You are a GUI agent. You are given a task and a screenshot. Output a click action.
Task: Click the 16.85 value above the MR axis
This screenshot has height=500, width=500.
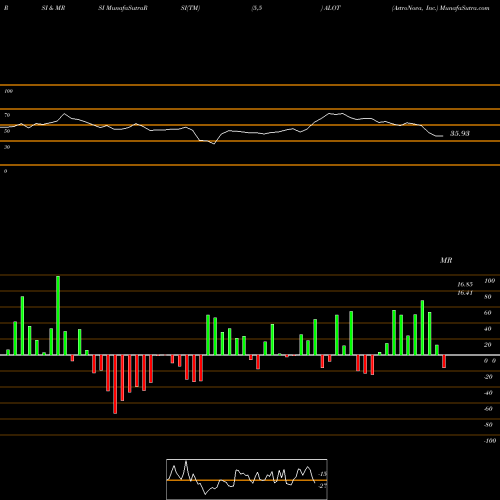pyautogui.click(x=465, y=284)
